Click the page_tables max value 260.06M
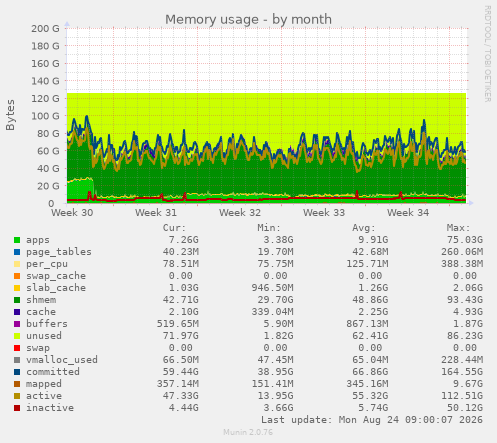Image resolution: width=497 pixels, height=443 pixels. 462,252
